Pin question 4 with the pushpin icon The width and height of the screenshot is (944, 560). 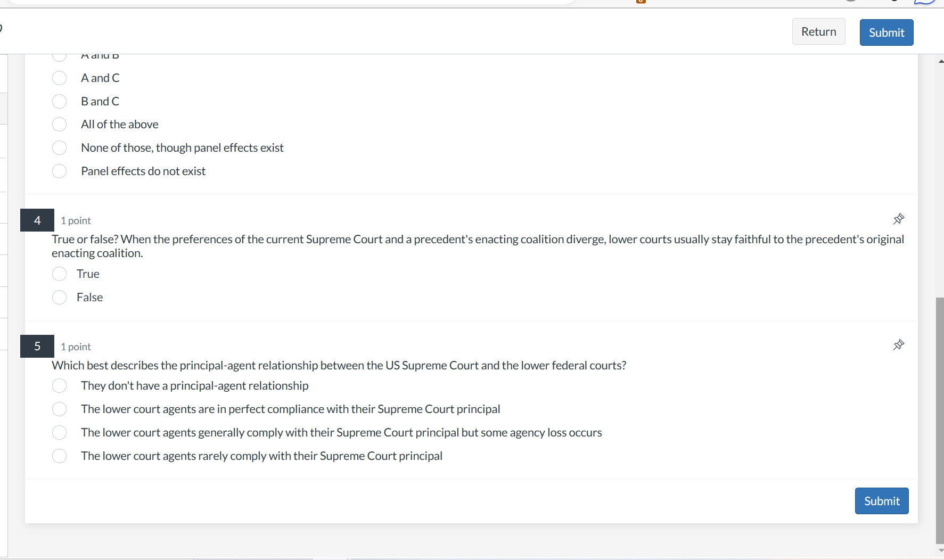tap(899, 219)
